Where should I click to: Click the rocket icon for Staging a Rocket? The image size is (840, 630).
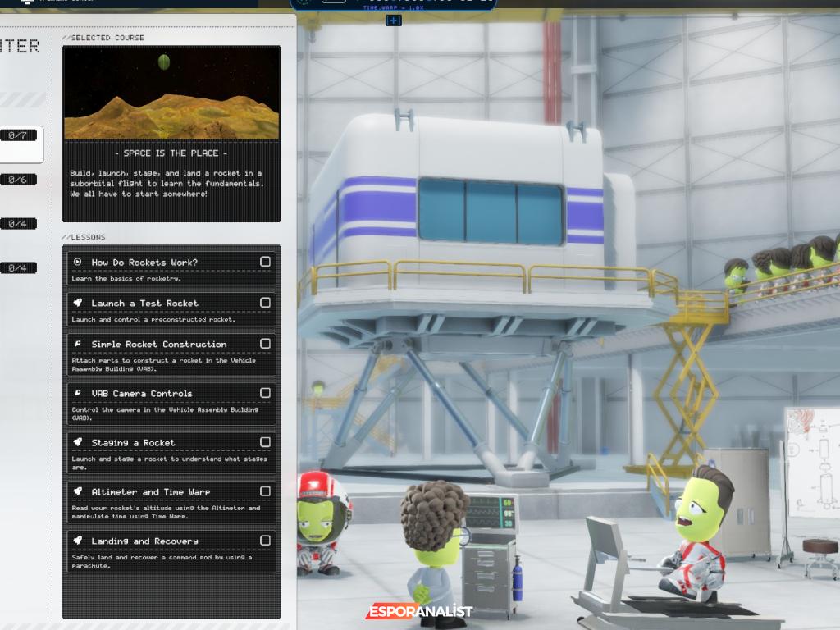[x=78, y=443]
